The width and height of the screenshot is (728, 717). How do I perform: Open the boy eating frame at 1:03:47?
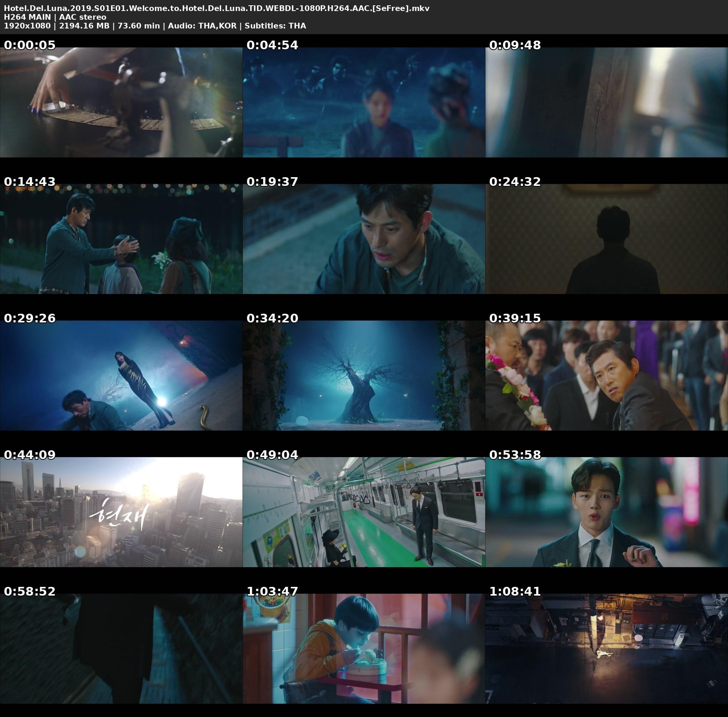tap(364, 649)
